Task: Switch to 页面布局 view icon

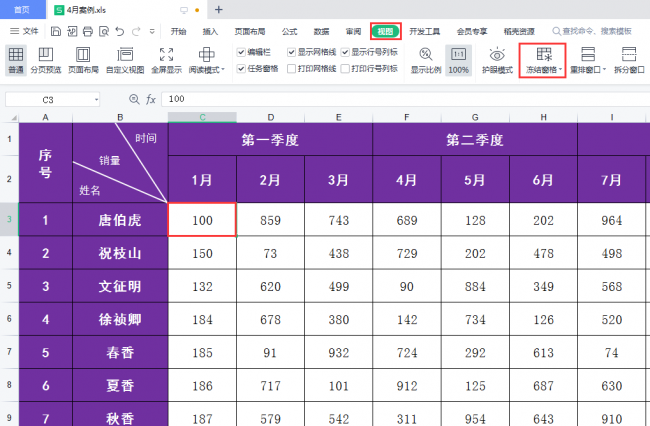Action: tap(83, 61)
